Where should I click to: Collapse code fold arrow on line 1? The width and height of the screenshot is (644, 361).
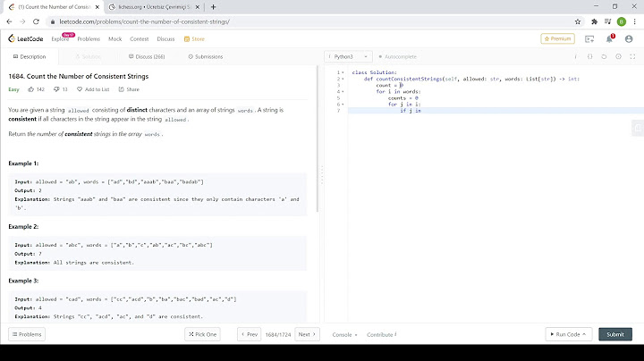point(343,72)
